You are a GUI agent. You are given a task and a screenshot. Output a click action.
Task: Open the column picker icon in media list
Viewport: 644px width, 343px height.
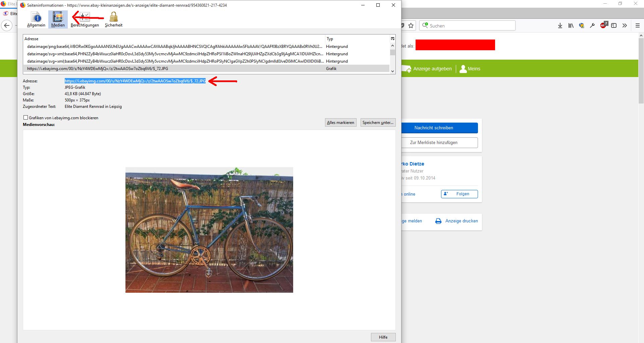(x=392, y=39)
